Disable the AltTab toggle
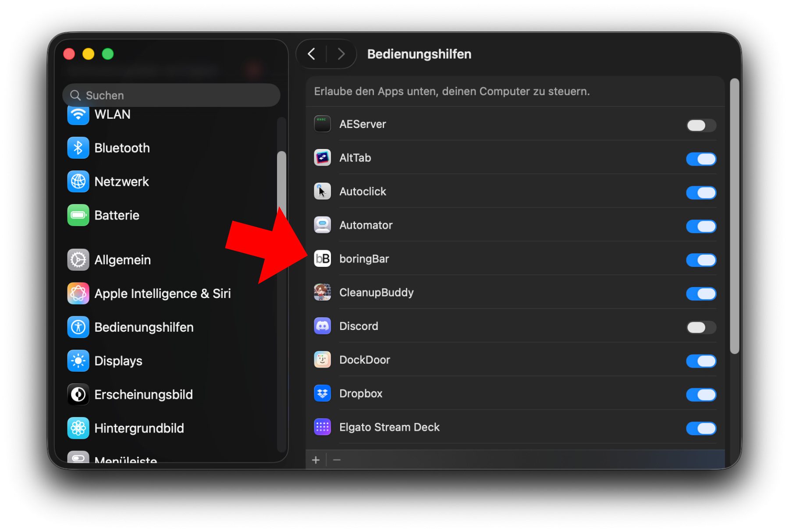 701,159
